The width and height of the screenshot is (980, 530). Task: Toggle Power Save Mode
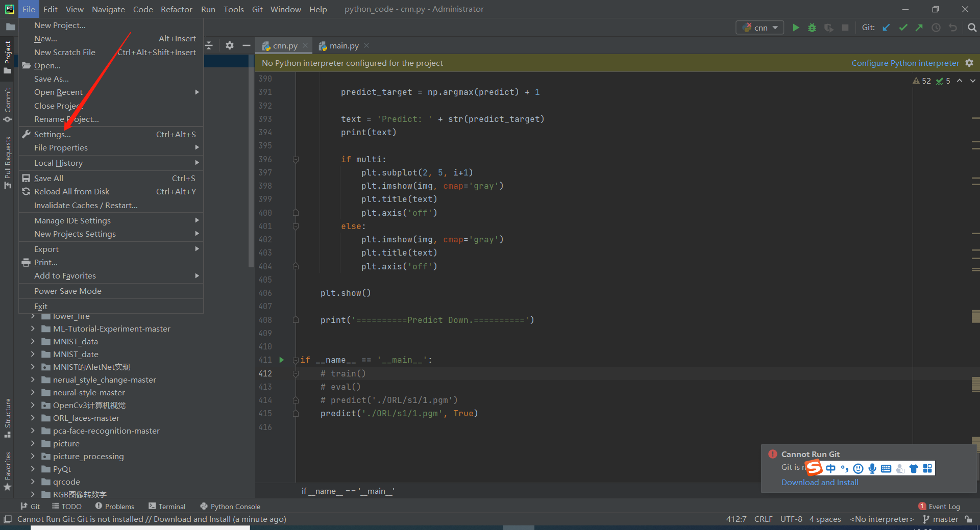point(111,291)
